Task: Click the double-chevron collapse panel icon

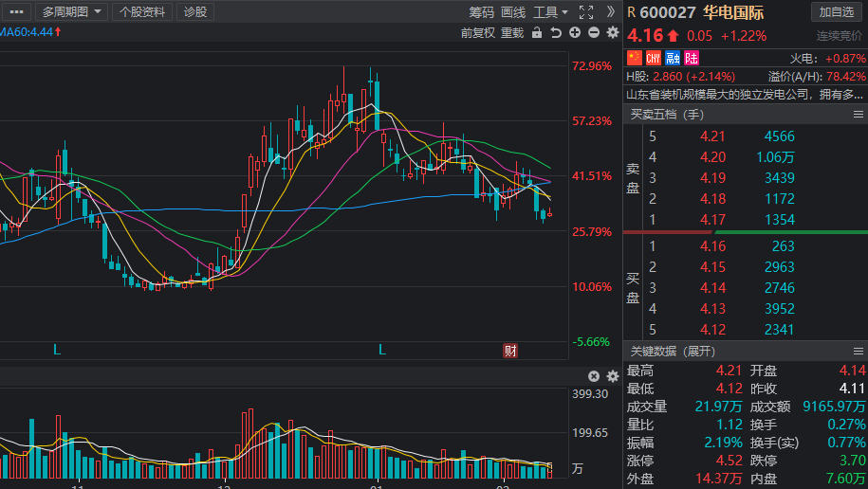Action: click(610, 12)
